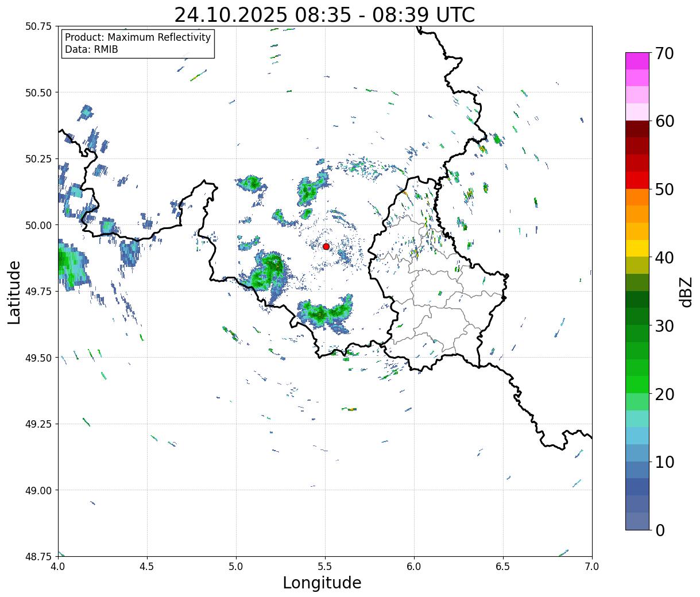Click the 'Data: RMIB' text line

coord(91,50)
